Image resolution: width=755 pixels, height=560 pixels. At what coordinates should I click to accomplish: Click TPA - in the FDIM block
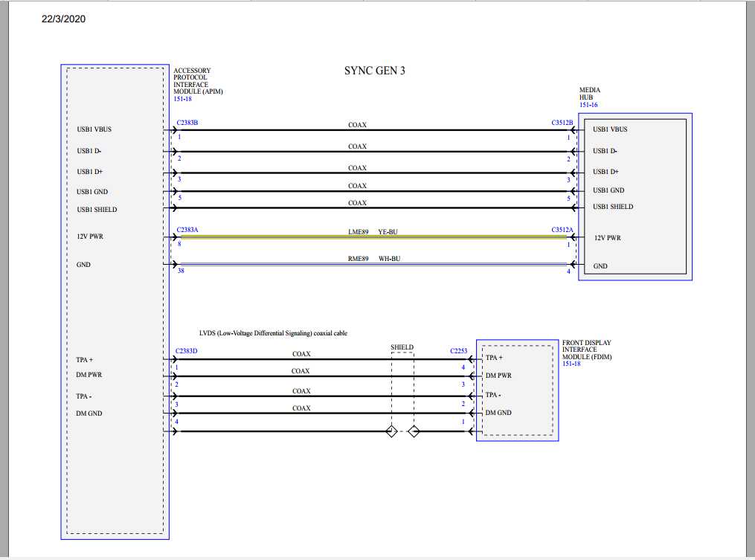493,395
